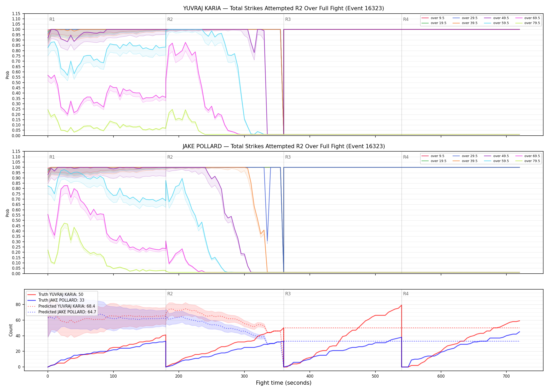The image size is (549, 392).
Task: Select the R3 marker in the JAKE POLLARD chart
Action: (288, 157)
